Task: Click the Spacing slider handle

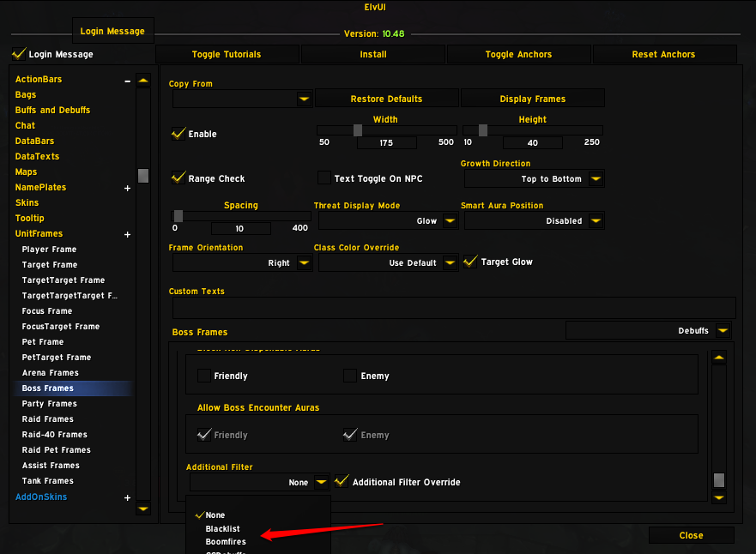Action: (178, 216)
